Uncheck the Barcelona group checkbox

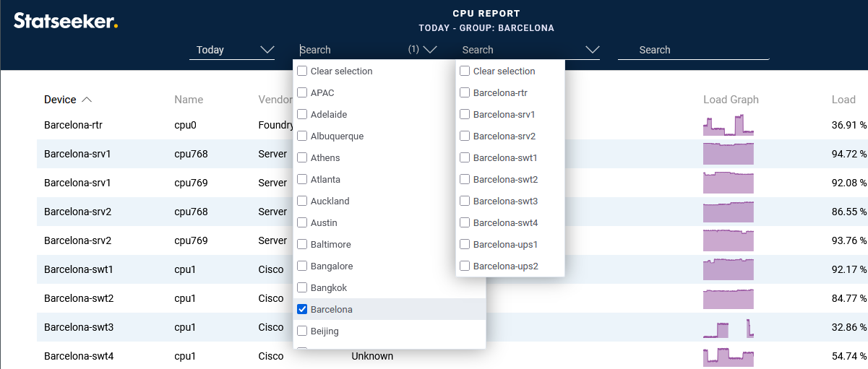click(x=303, y=309)
